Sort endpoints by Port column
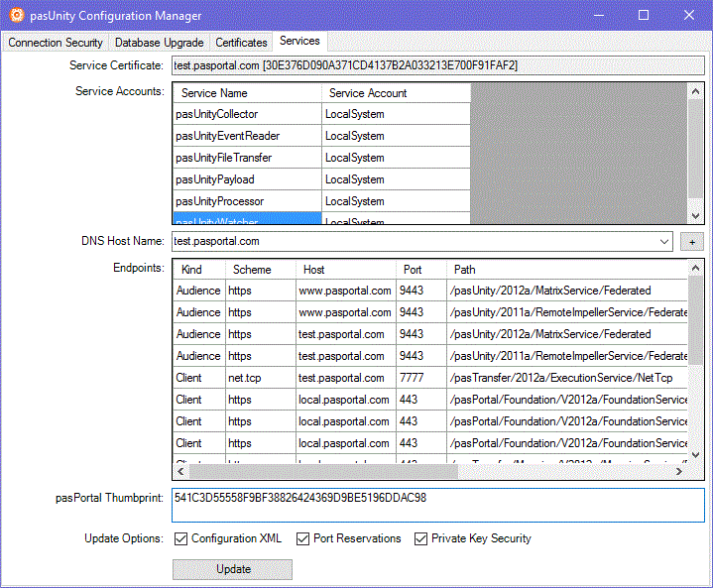713x588 pixels. (421, 270)
